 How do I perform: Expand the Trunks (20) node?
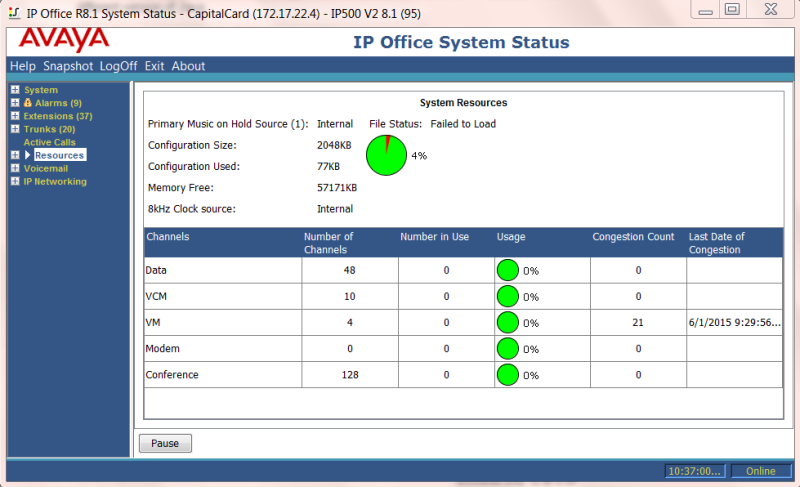coord(15,129)
